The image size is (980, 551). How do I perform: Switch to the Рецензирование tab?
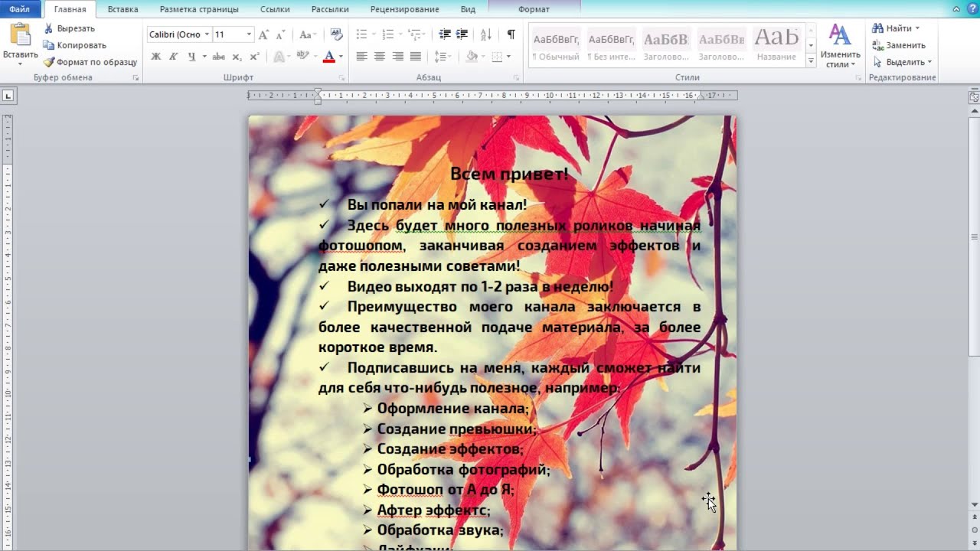pos(404,9)
